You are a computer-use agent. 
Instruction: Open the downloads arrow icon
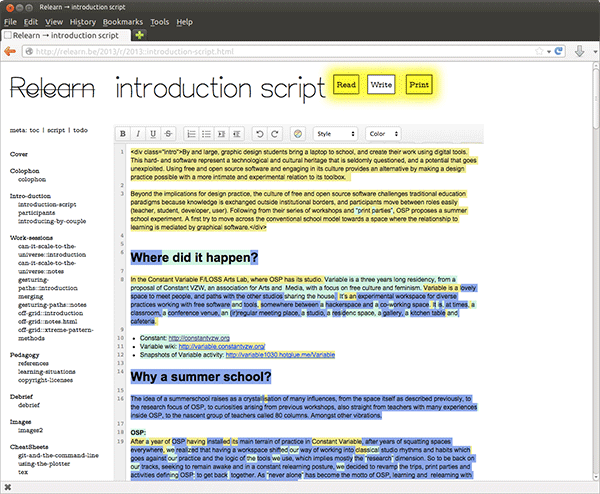coord(580,51)
